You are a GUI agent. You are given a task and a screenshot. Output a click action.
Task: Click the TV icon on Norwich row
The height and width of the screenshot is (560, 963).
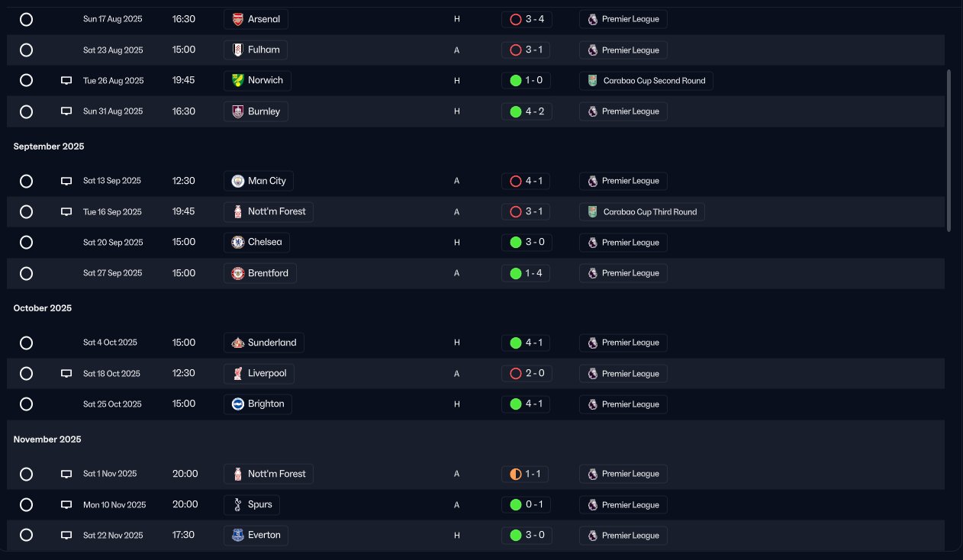pyautogui.click(x=66, y=80)
